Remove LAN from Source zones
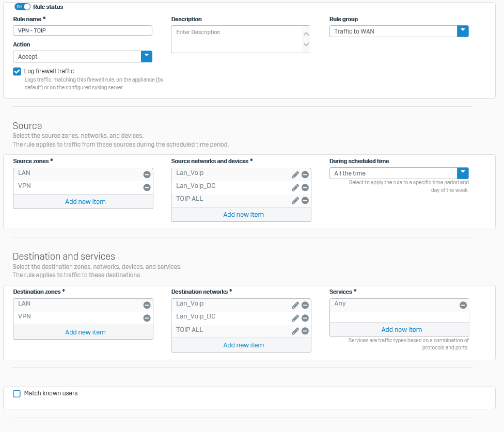The width and height of the screenshot is (504, 432). tap(147, 174)
